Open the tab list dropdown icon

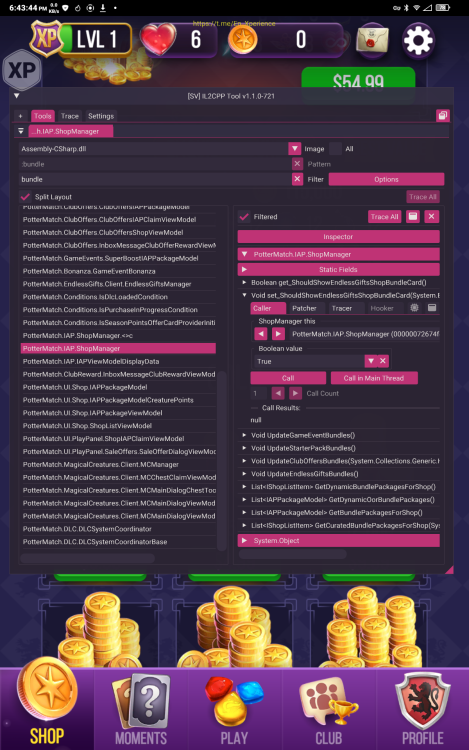tap(21, 131)
